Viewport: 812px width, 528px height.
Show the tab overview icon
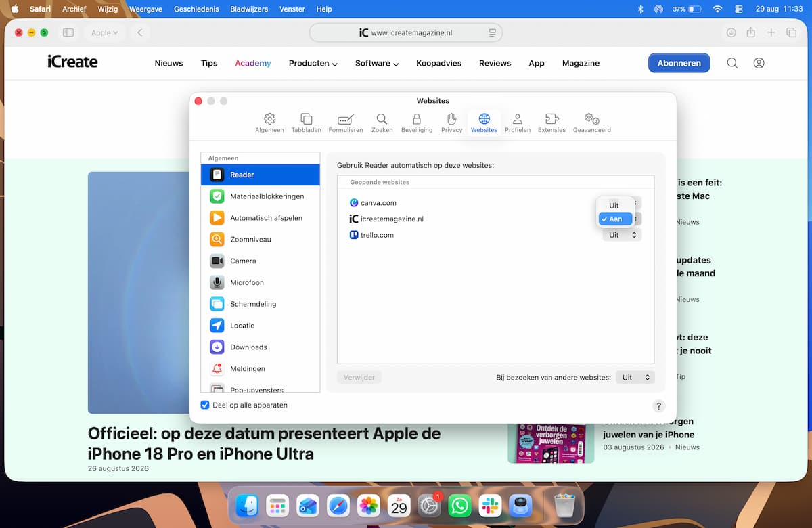tap(791, 32)
